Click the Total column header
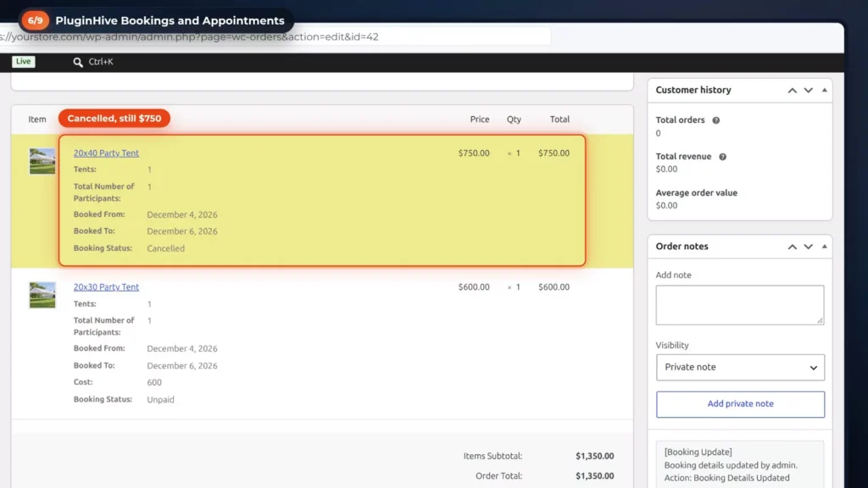Viewport: 868px width, 488px height. (559, 119)
